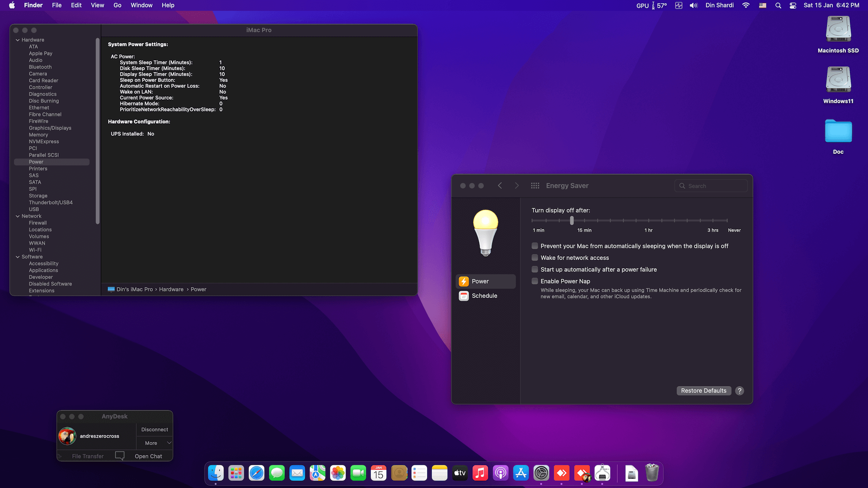The image size is (868, 488).
Task: Open the Window menu in menu bar
Action: [141, 5]
